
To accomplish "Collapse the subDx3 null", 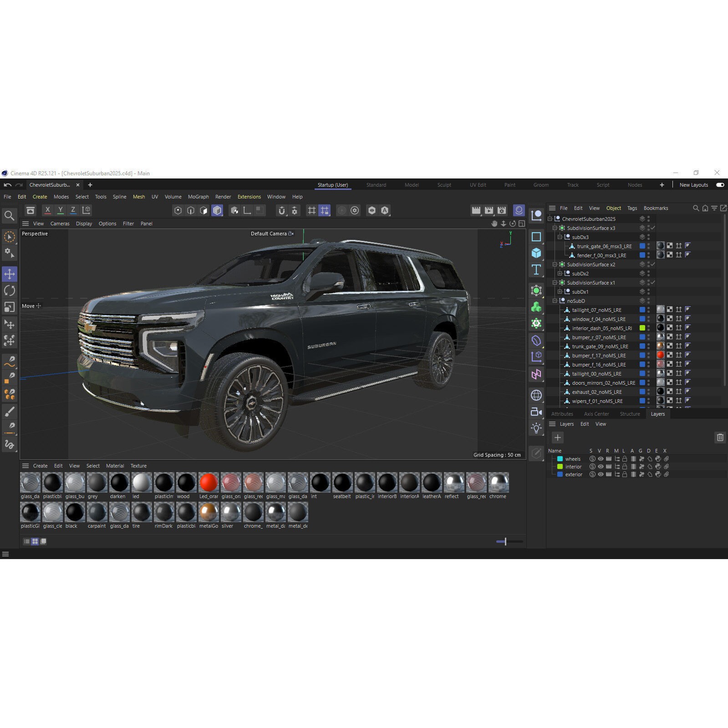I will click(x=560, y=237).
